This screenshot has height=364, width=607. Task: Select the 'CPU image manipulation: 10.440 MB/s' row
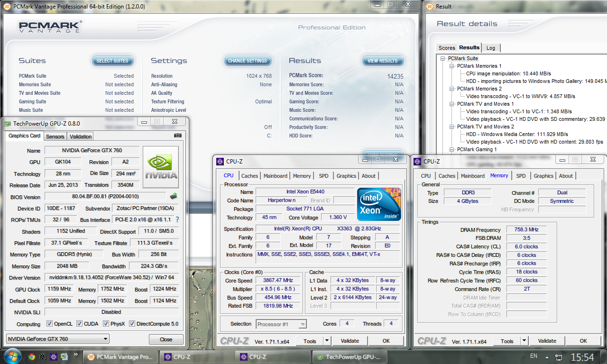[x=508, y=73]
